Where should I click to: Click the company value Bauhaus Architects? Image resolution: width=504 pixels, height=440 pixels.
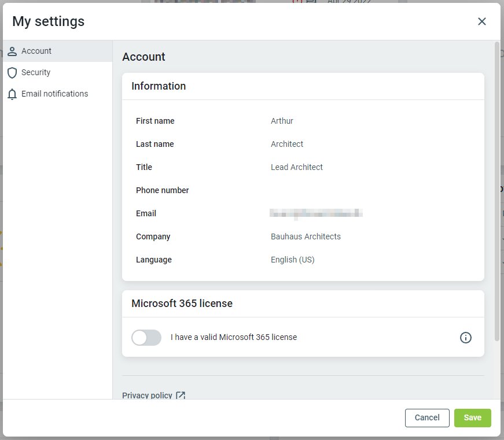point(306,237)
